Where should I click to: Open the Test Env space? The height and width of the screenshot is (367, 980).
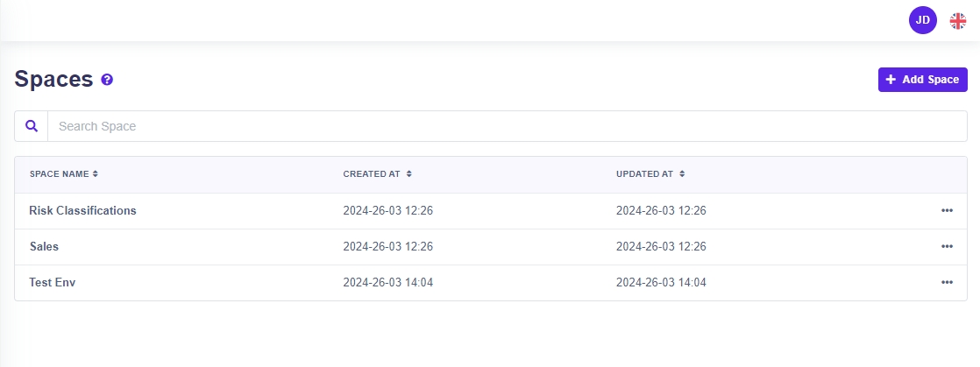(x=53, y=283)
